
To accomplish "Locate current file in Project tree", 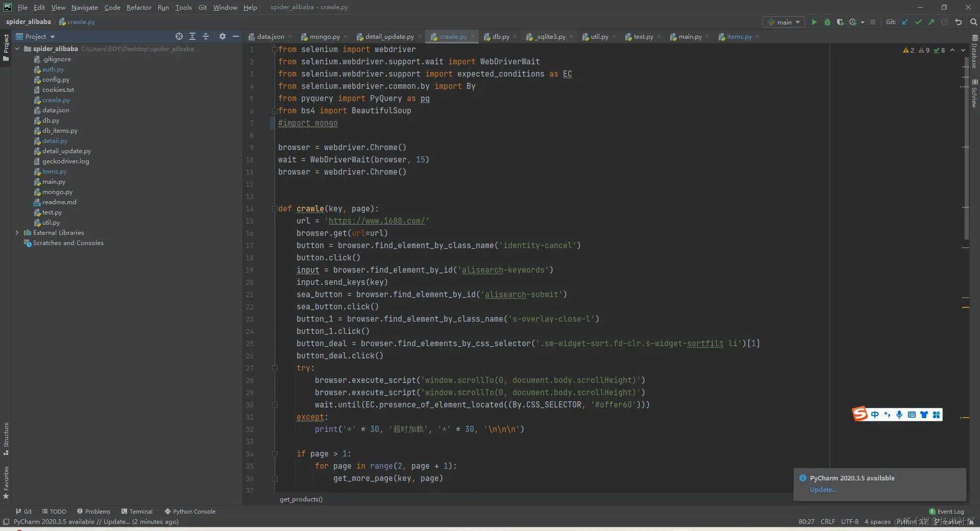I will (179, 36).
